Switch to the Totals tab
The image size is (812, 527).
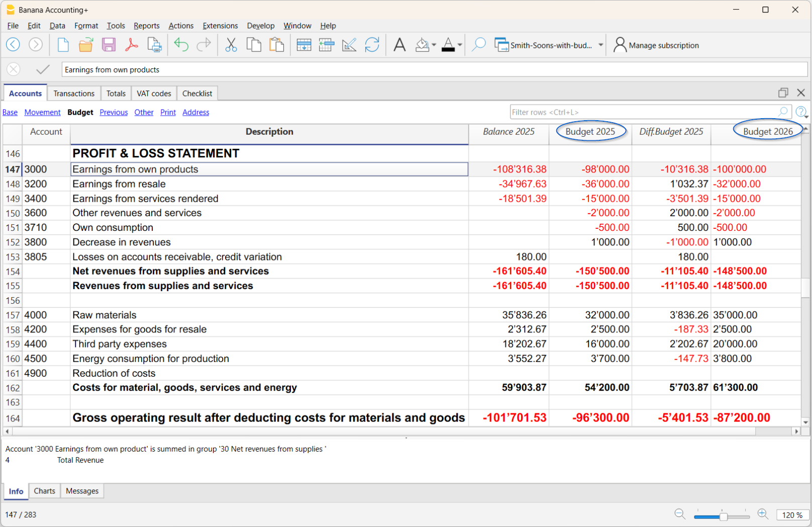(x=116, y=94)
